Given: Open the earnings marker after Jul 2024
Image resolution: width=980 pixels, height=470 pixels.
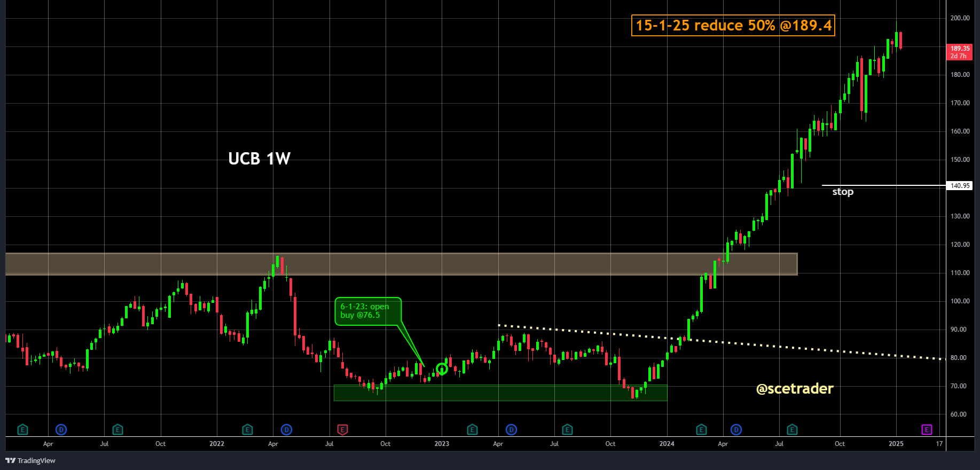Looking at the screenshot, I should (793, 429).
